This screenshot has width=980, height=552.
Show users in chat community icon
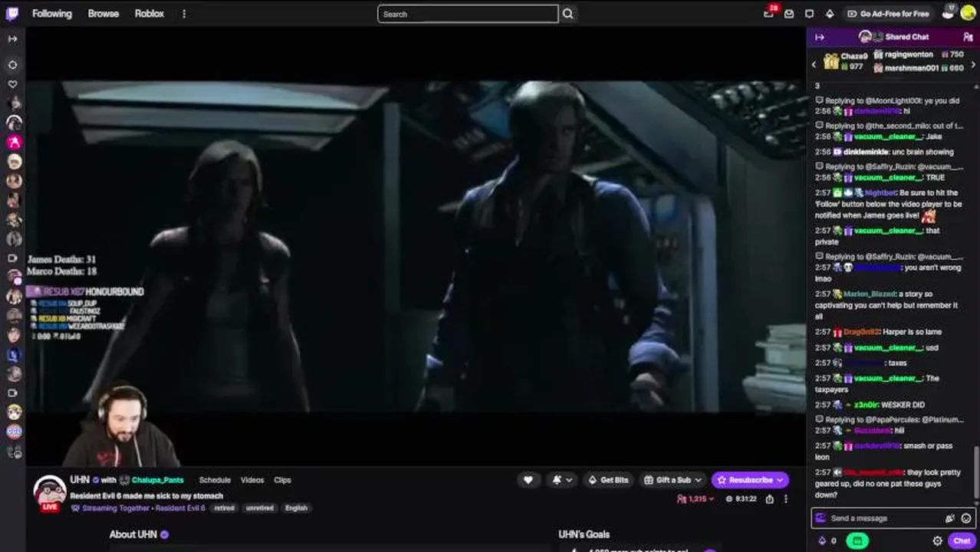click(968, 37)
